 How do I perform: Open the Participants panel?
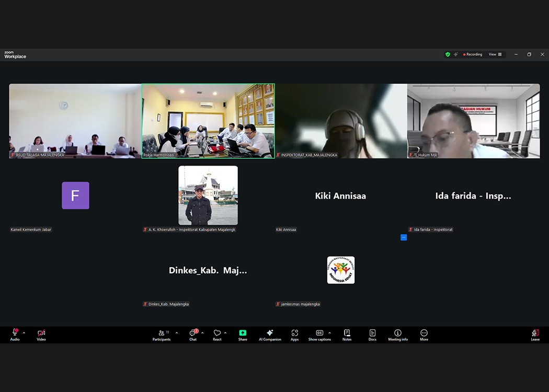[x=162, y=335]
